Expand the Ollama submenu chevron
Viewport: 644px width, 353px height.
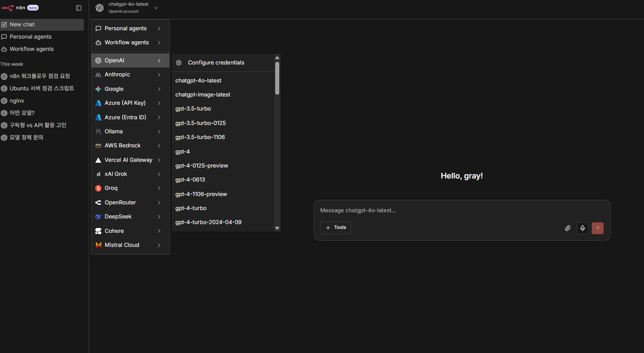pyautogui.click(x=159, y=132)
